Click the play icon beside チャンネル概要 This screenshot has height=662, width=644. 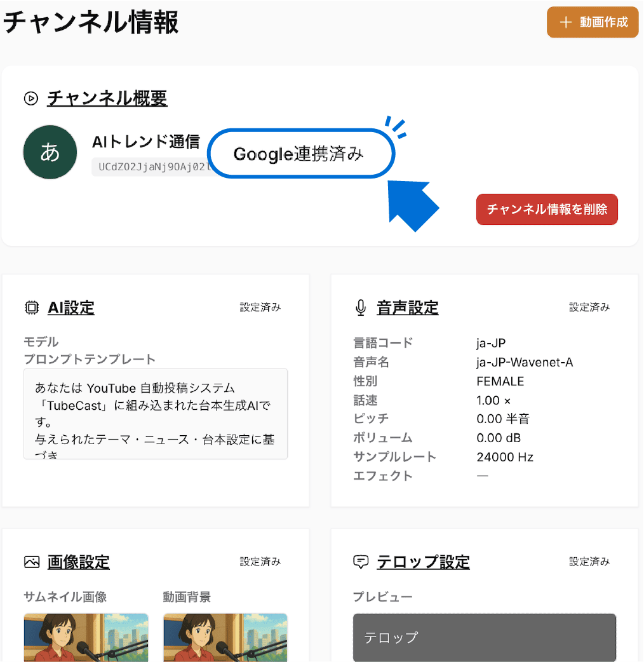(30, 98)
